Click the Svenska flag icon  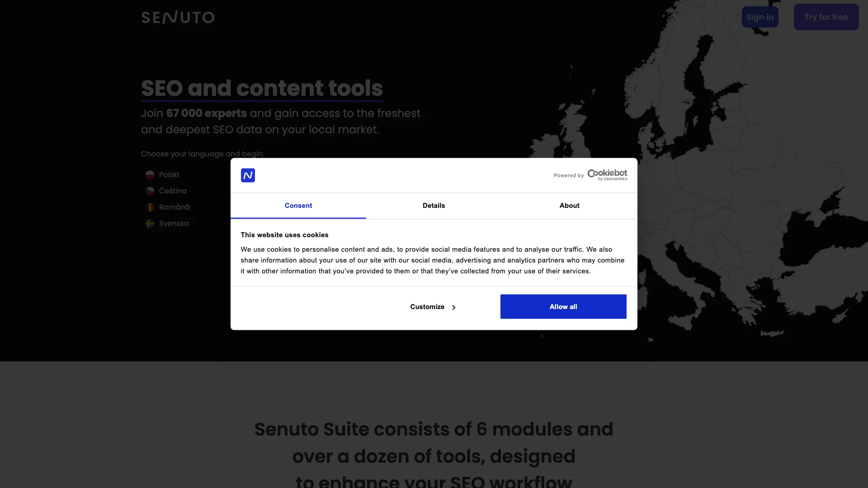coord(150,224)
